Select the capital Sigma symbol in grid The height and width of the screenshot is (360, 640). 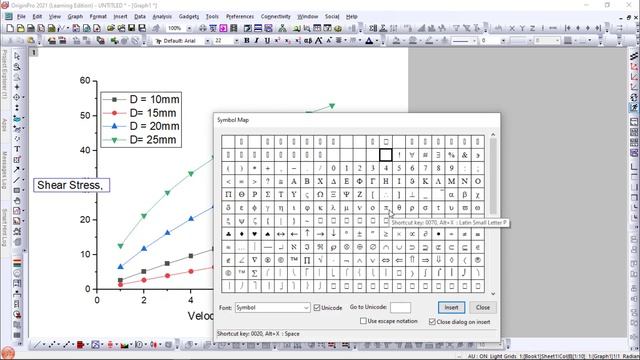pyautogui.click(x=268, y=194)
